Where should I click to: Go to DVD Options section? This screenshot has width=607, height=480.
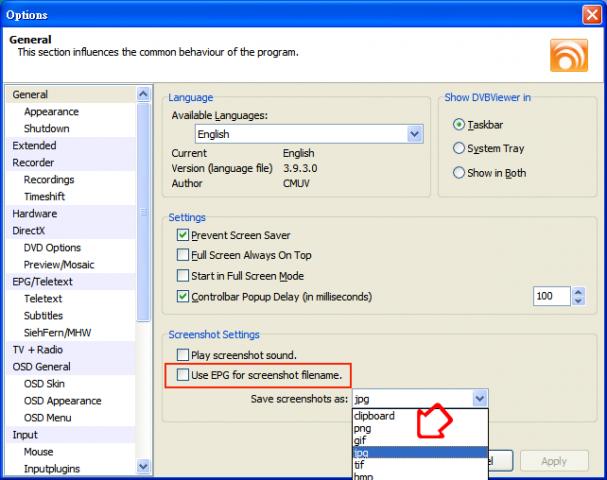click(52, 247)
